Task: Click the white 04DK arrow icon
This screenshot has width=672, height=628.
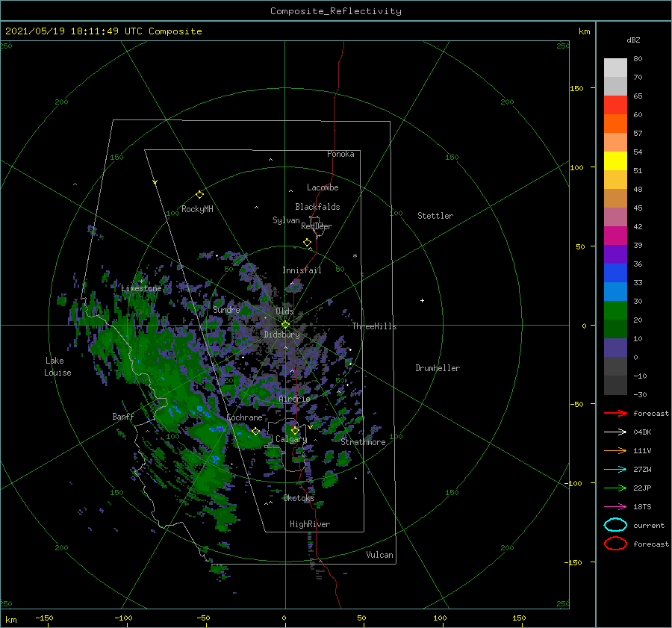Action: click(615, 432)
